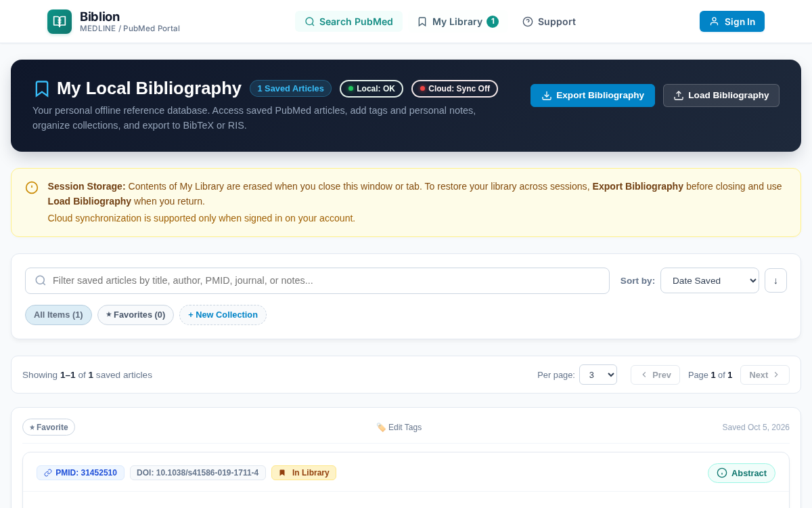812x508 pixels.
Task: Open the Search PubMed tab
Action: (x=348, y=22)
